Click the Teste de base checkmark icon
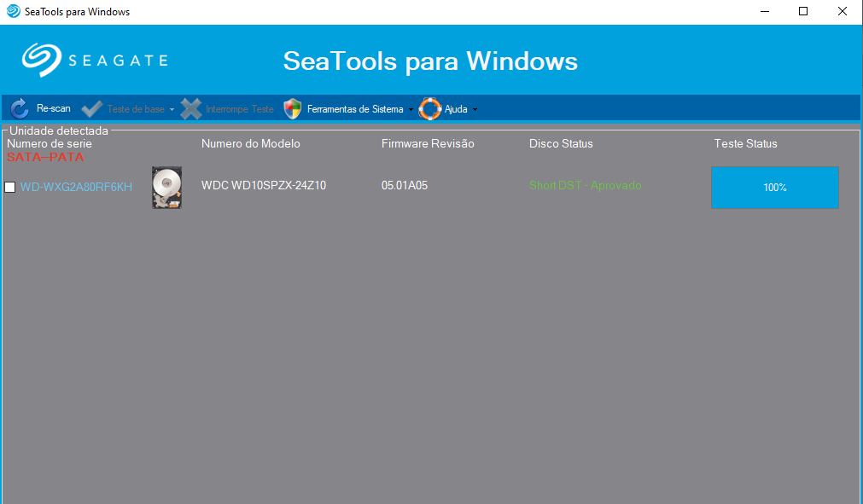The image size is (863, 504). pos(91,109)
